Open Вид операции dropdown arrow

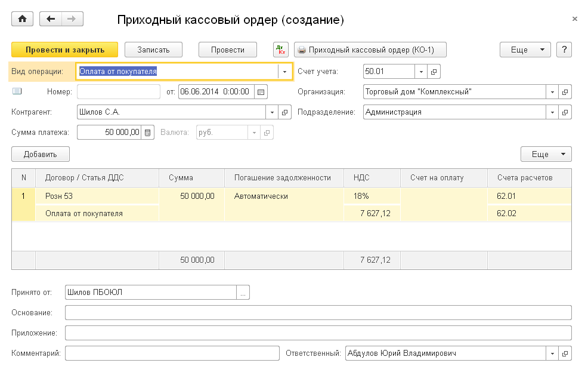[284, 71]
